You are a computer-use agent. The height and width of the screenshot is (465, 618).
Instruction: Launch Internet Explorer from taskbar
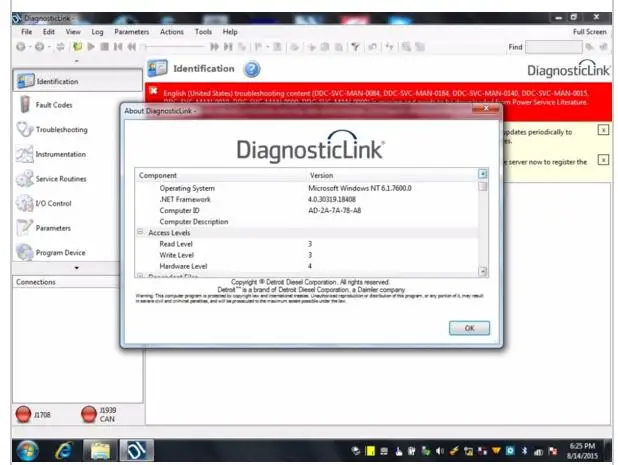tap(64, 450)
